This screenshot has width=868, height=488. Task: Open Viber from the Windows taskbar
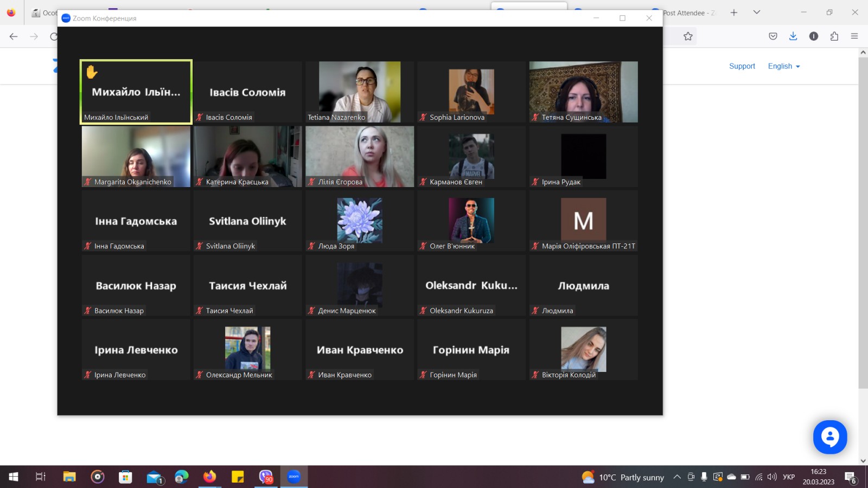coord(266,477)
